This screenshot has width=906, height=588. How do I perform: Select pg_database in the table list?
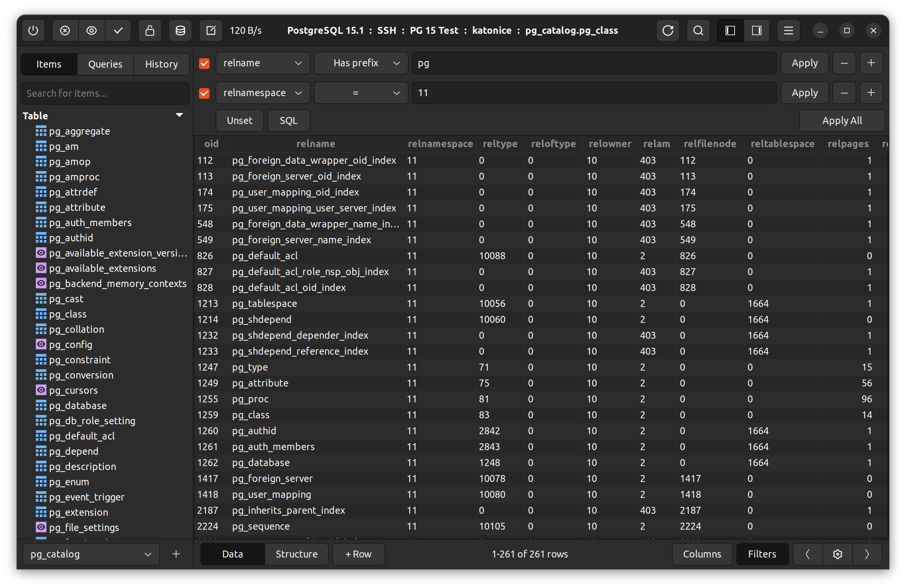(78, 405)
